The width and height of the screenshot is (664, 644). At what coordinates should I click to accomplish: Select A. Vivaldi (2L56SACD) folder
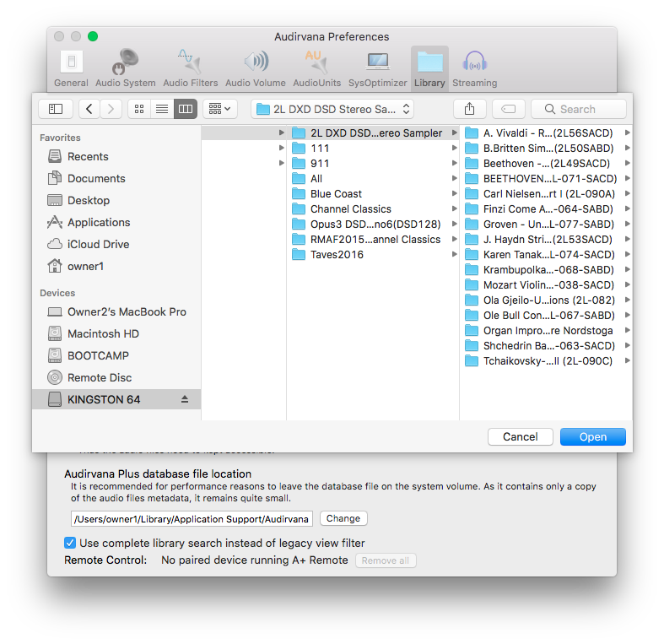pos(546,133)
